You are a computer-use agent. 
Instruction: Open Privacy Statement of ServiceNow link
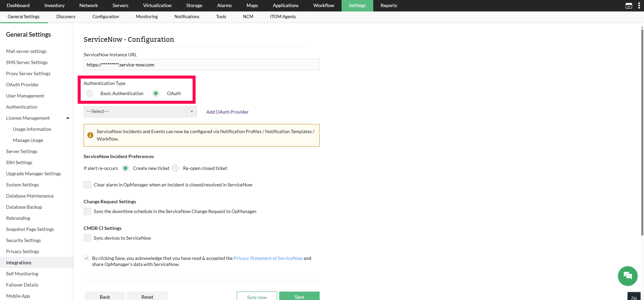[x=268, y=258]
